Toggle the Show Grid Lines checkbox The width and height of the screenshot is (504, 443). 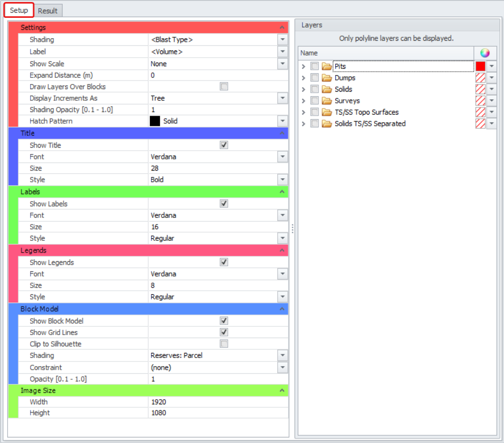224,332
